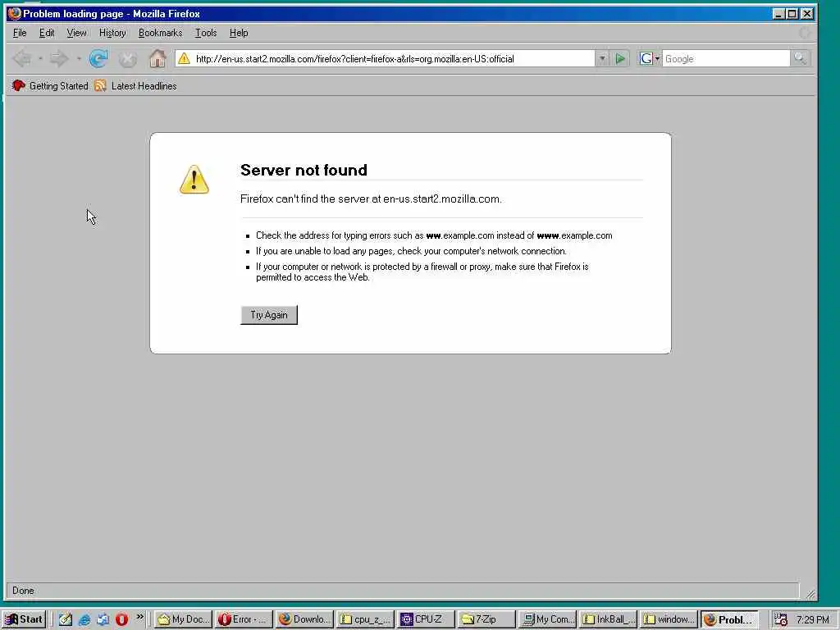840x630 pixels.
Task: Open the Getting Started bookmark
Action: (49, 85)
